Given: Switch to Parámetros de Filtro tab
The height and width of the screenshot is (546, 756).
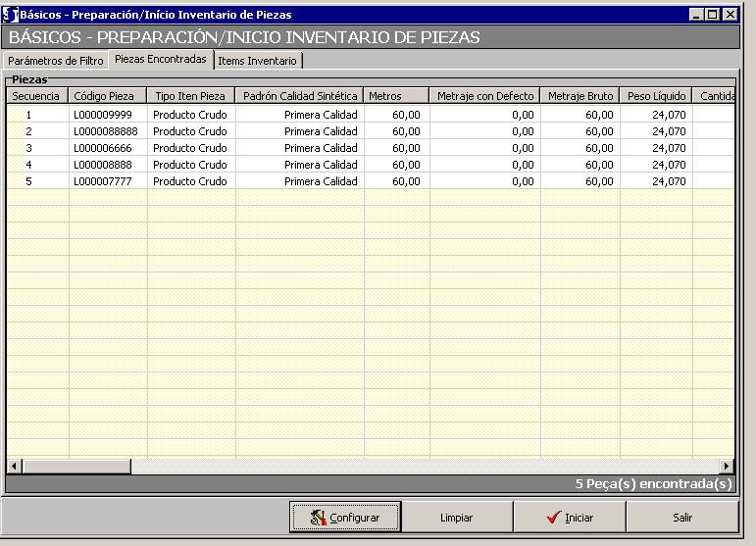Looking at the screenshot, I should click(x=56, y=61).
